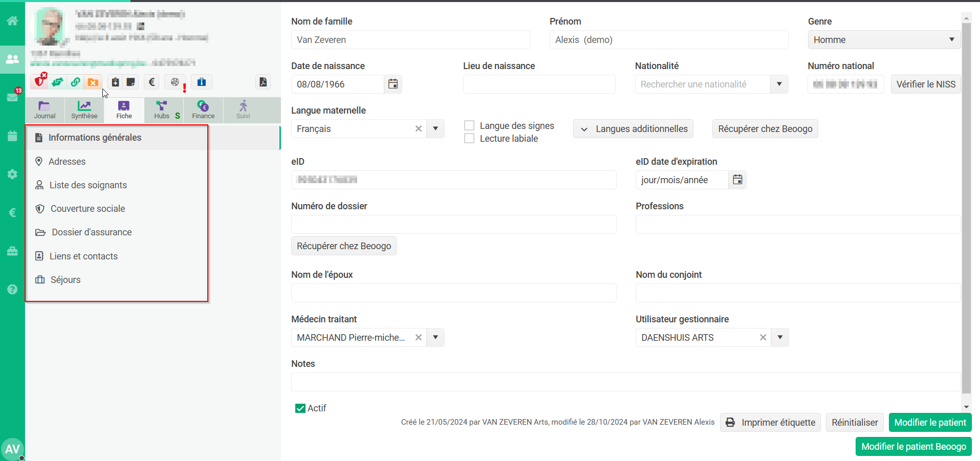Open the patients icon in sidebar

12,59
